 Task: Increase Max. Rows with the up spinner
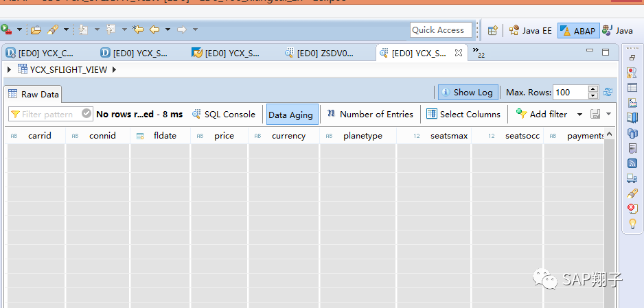click(x=593, y=89)
